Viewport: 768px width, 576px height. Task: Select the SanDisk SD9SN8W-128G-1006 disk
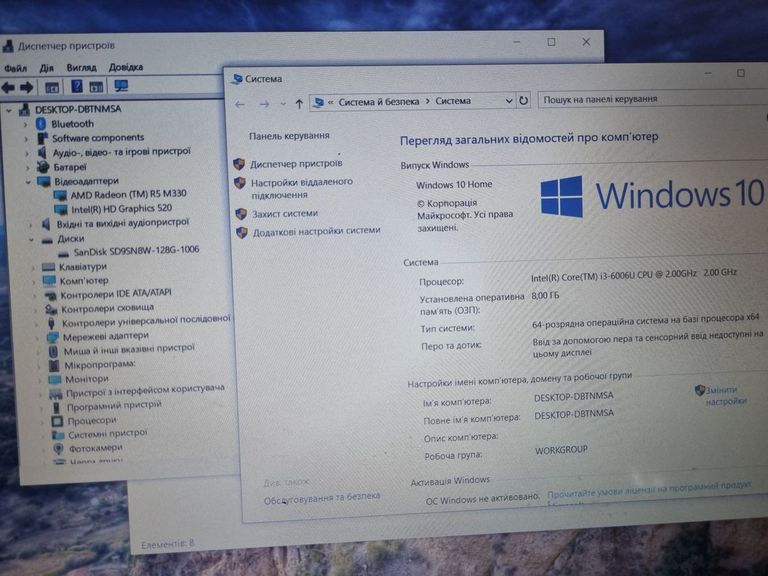click(x=136, y=251)
